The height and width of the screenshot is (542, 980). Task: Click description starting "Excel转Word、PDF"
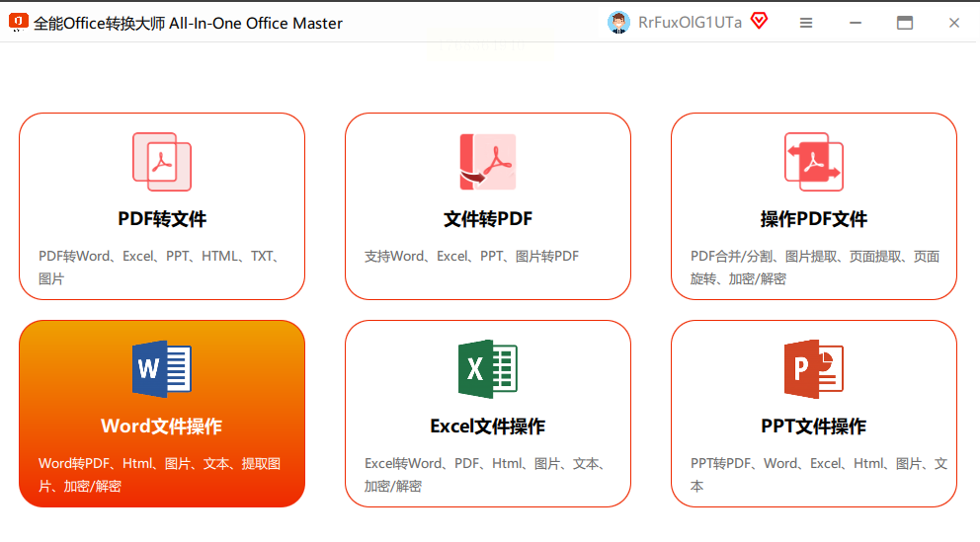(484, 475)
